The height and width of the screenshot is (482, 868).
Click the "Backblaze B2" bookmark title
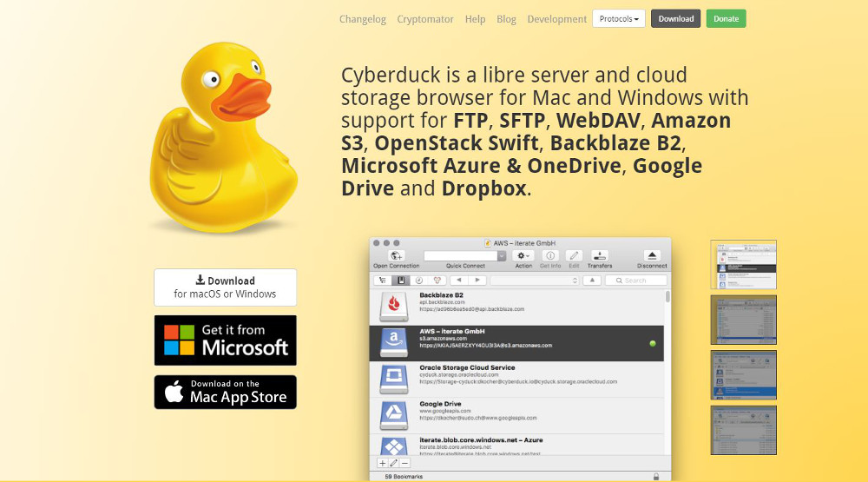click(x=441, y=295)
